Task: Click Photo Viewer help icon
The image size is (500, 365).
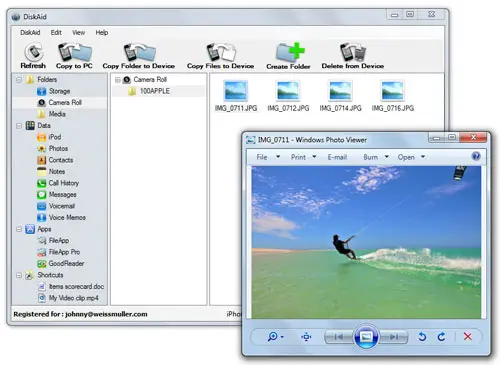Action: coord(476,156)
